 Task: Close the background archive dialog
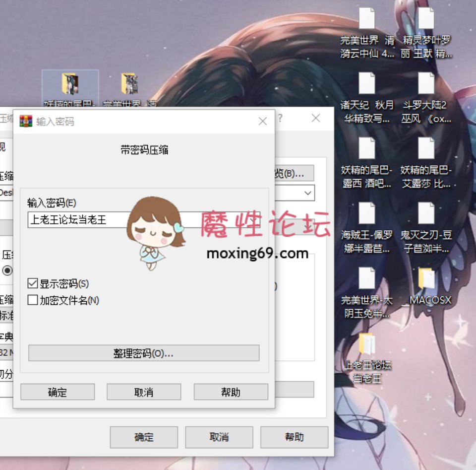coord(316,118)
